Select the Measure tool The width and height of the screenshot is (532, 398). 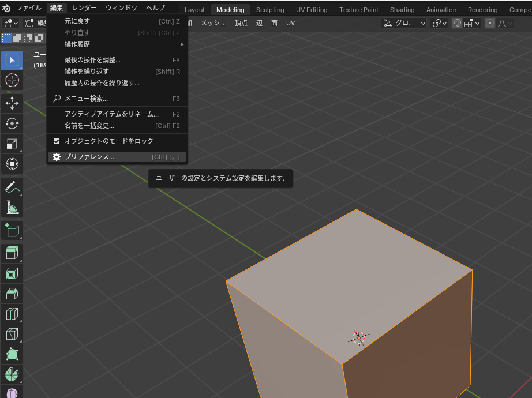pos(12,206)
